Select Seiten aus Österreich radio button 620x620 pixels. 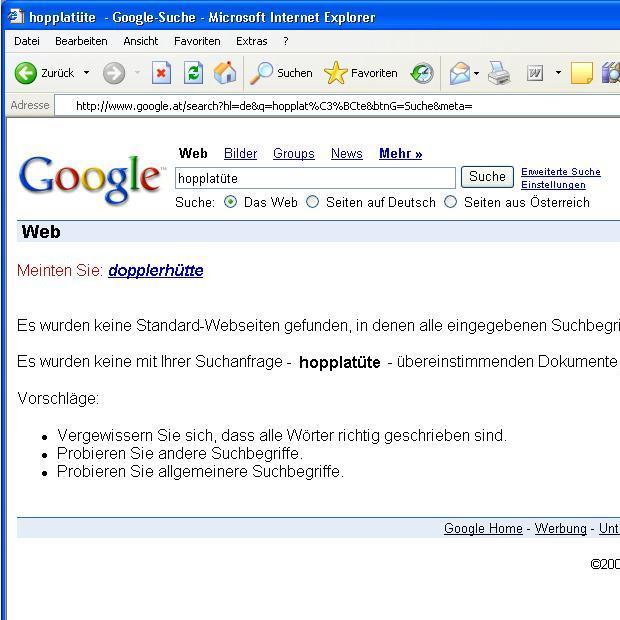(450, 202)
